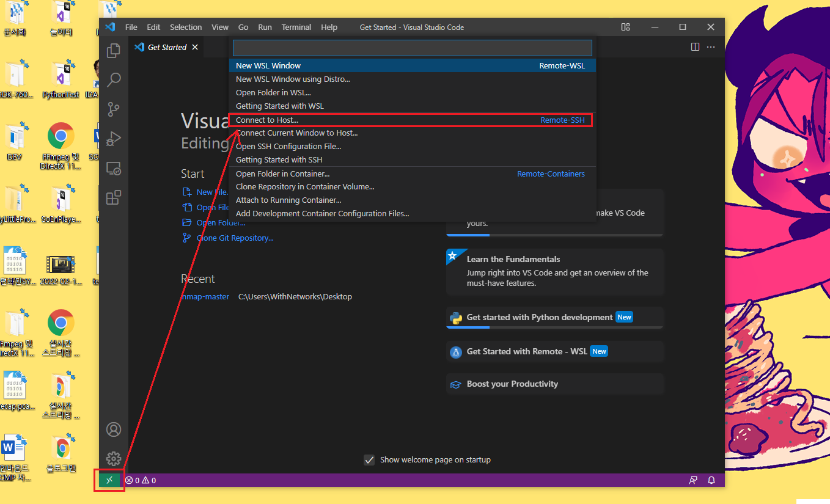The image size is (830, 504).
Task: Choose Clone Repository in Container Volume...
Action: (413, 186)
